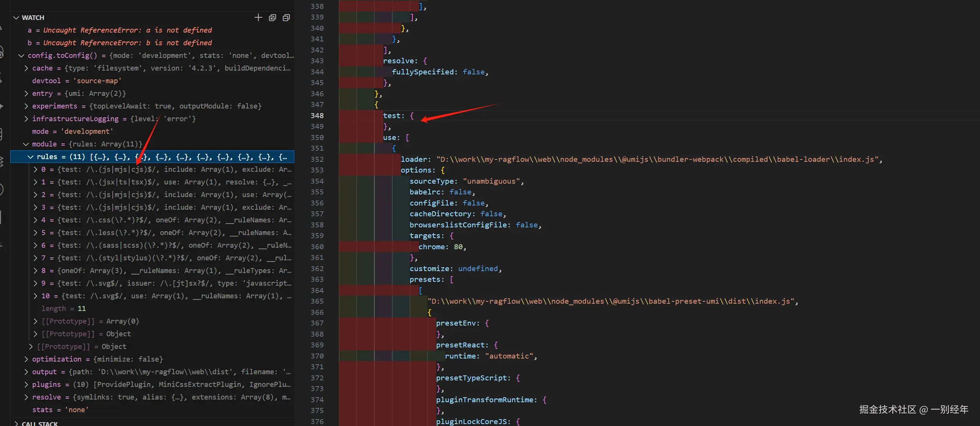
Task: Expand rule 4 matching css files
Action: point(35,220)
